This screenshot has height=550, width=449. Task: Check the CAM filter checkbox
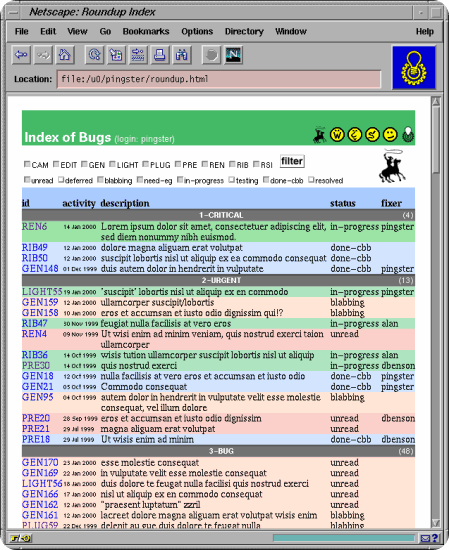click(27, 164)
